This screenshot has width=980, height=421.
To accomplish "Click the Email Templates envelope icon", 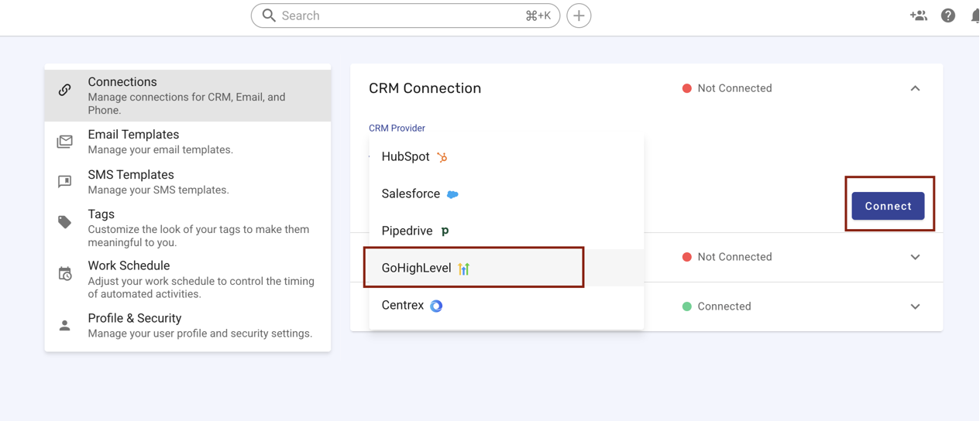I will (65, 142).
